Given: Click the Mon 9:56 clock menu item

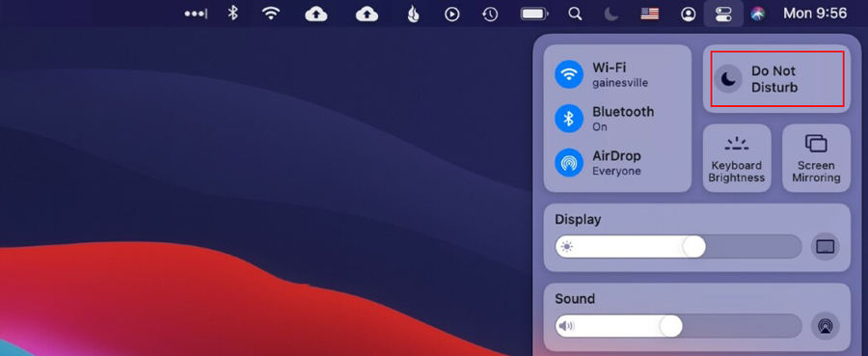Looking at the screenshot, I should click(815, 14).
